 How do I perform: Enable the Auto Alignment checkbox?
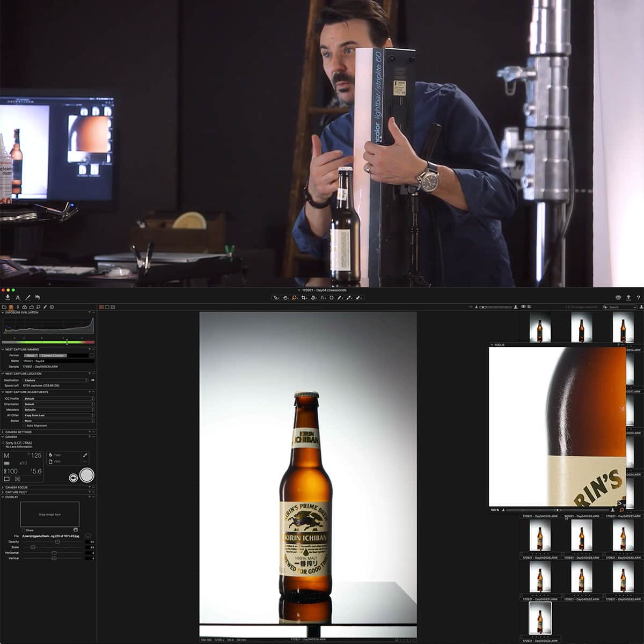[x=24, y=426]
